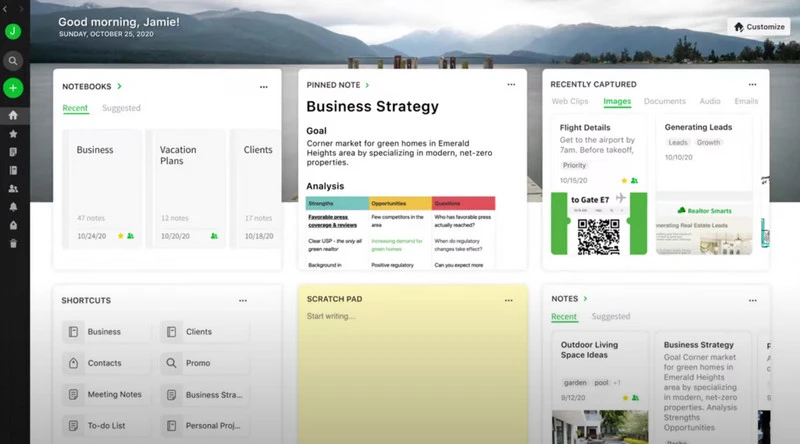The width and height of the screenshot is (800, 444).
Task: Select Recent tab in Notes widget
Action: click(564, 316)
